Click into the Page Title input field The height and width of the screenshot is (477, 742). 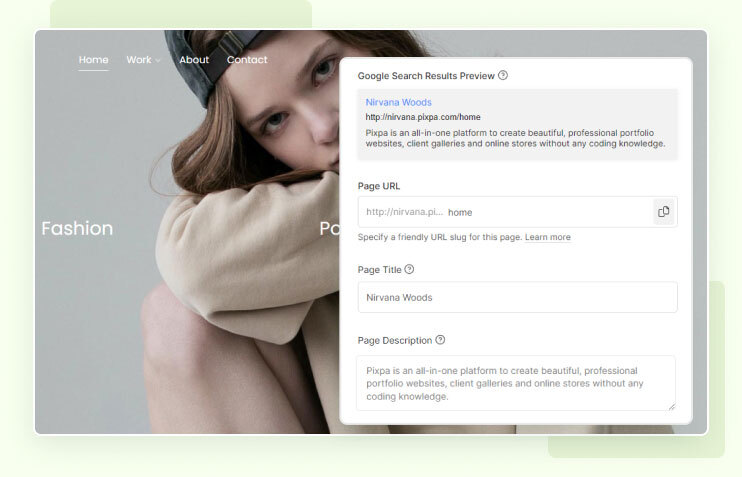517,297
